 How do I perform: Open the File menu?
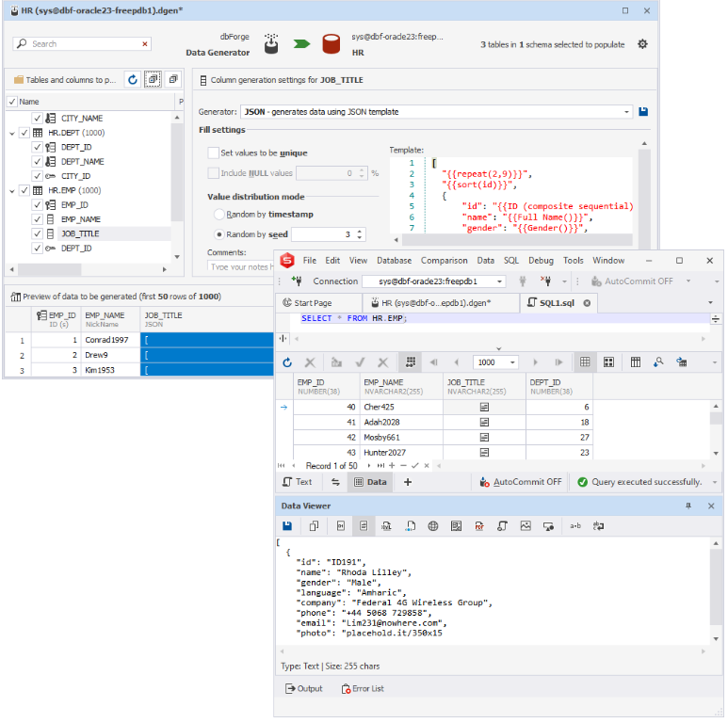click(x=310, y=261)
